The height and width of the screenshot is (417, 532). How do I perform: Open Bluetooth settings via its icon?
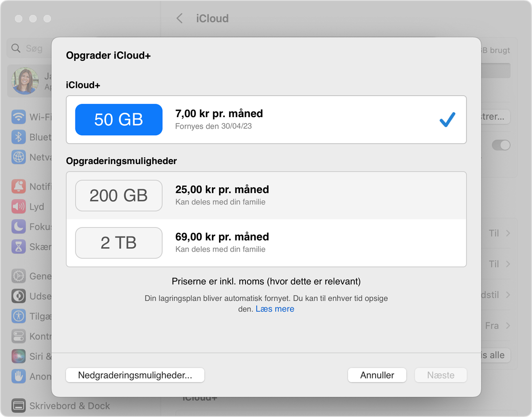pyautogui.click(x=19, y=137)
